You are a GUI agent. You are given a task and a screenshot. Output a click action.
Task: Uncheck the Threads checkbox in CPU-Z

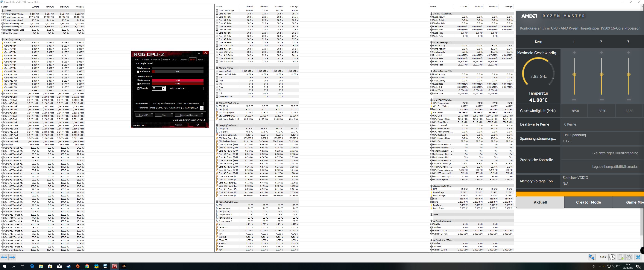[138, 88]
